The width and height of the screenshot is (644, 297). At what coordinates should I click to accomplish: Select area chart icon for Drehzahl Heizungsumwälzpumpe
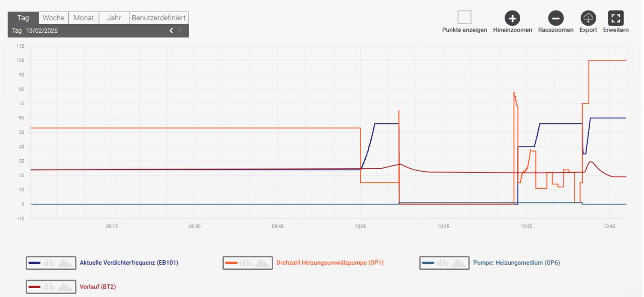click(262, 262)
